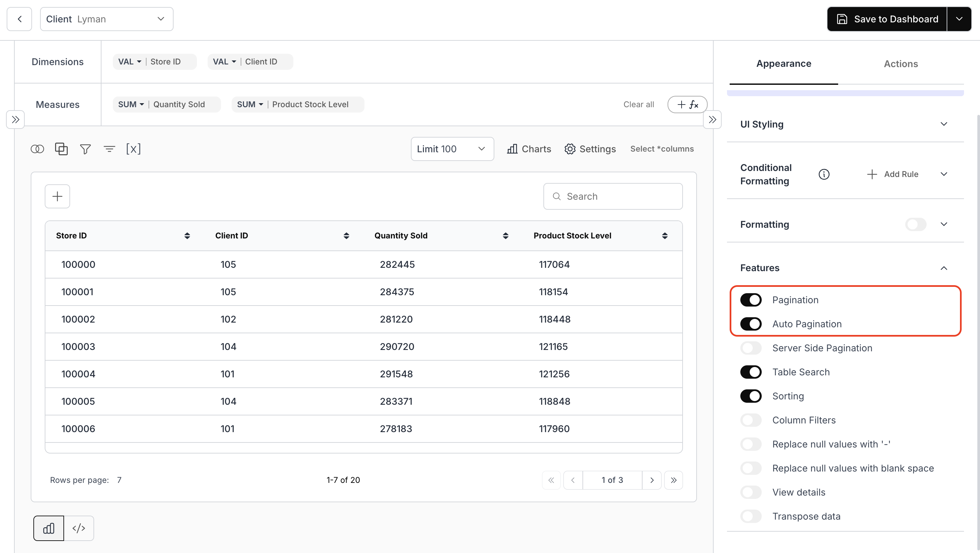
Task: Disable the Pagination toggle
Action: [751, 300]
